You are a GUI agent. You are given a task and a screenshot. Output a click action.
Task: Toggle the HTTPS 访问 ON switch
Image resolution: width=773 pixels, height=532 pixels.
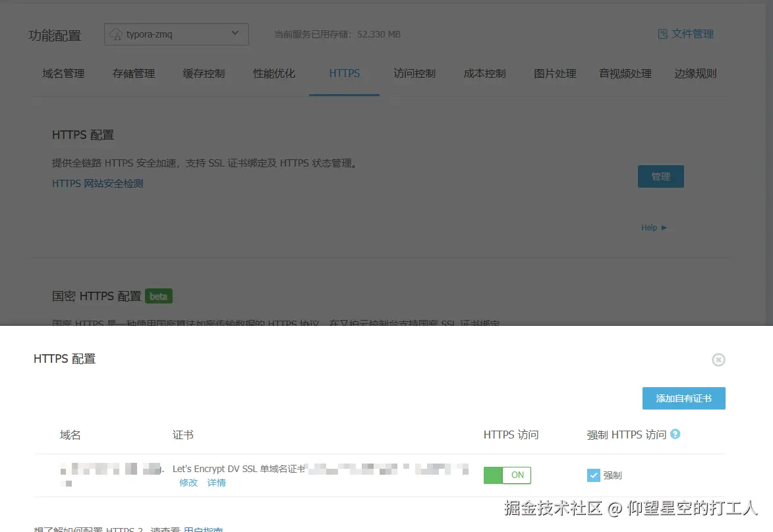(507, 475)
